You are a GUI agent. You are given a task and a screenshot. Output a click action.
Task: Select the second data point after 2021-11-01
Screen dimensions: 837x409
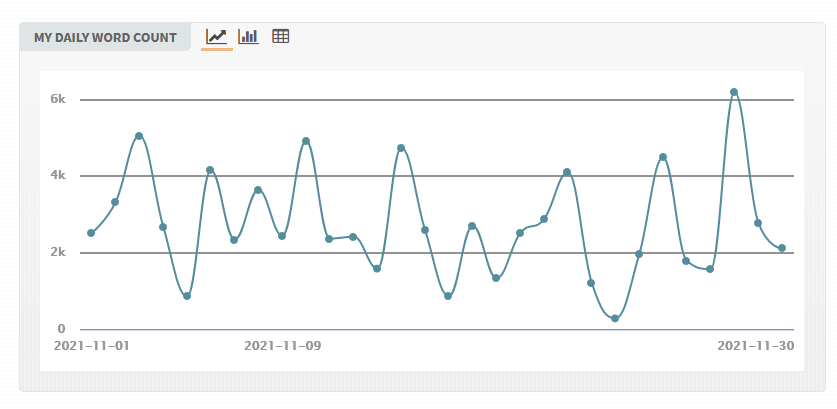pyautogui.click(x=115, y=202)
